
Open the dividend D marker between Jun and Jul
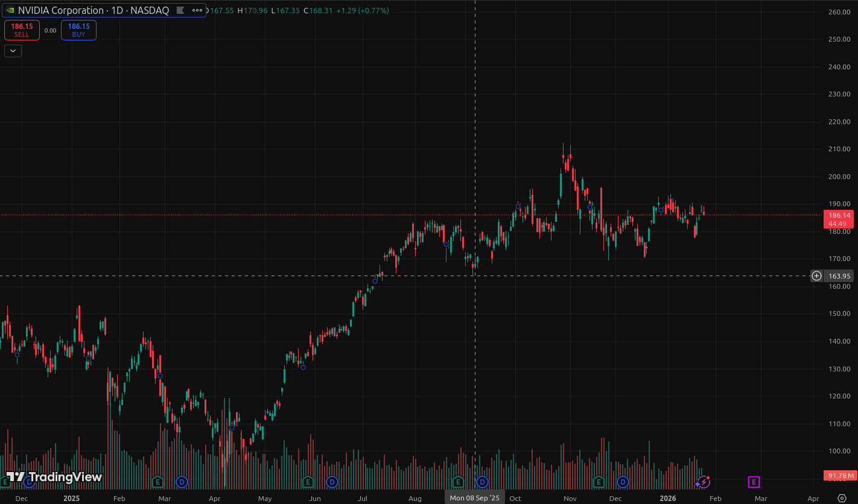pos(332,482)
